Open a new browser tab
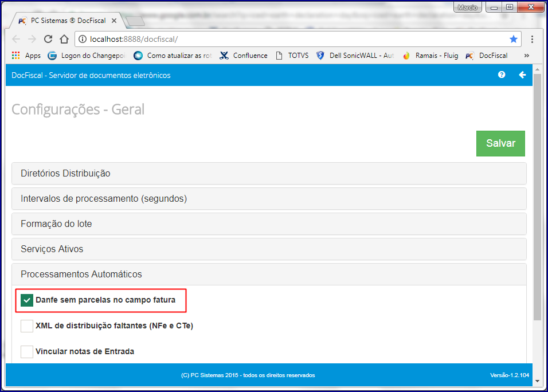 [x=135, y=21]
